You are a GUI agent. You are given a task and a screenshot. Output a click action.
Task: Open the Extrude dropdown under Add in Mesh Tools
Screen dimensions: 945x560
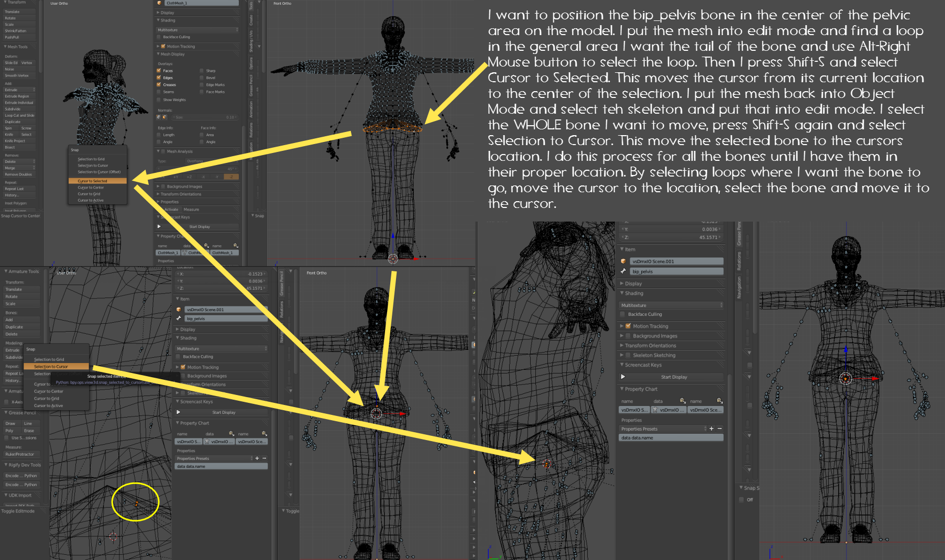(x=20, y=90)
